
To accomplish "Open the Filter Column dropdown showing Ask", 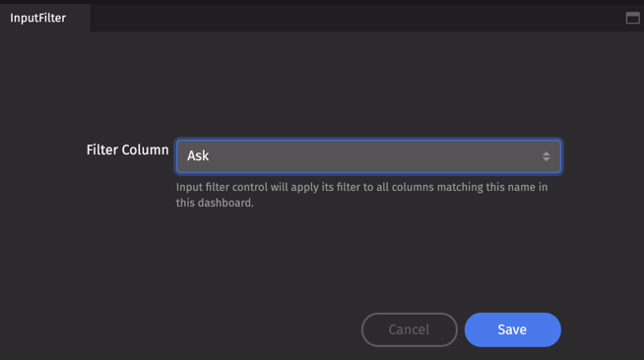I will (x=368, y=156).
